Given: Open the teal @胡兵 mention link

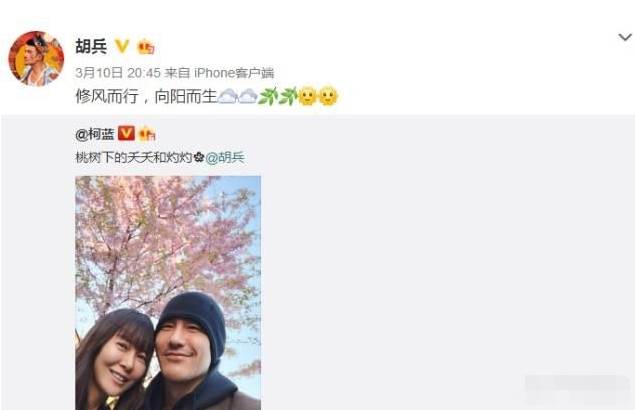Looking at the screenshot, I should pyautogui.click(x=225, y=157).
